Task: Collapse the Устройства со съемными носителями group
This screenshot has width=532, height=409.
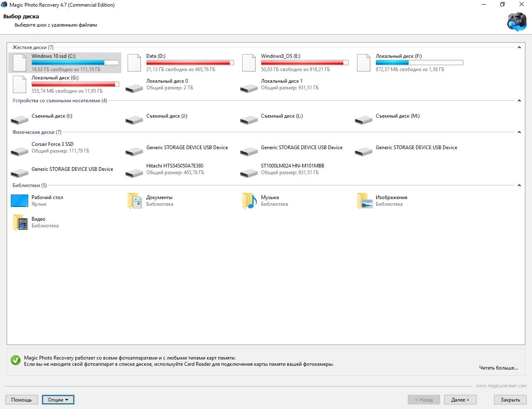Action: point(519,101)
